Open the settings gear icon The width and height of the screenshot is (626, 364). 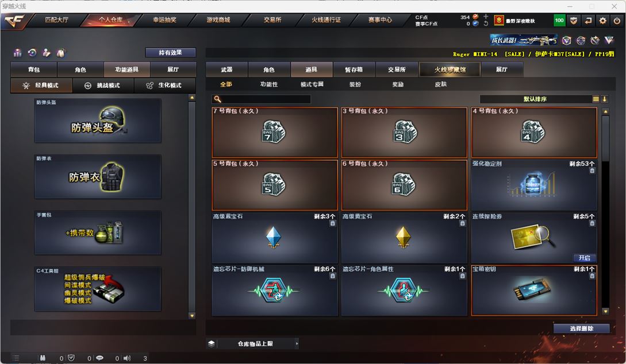(x=602, y=21)
